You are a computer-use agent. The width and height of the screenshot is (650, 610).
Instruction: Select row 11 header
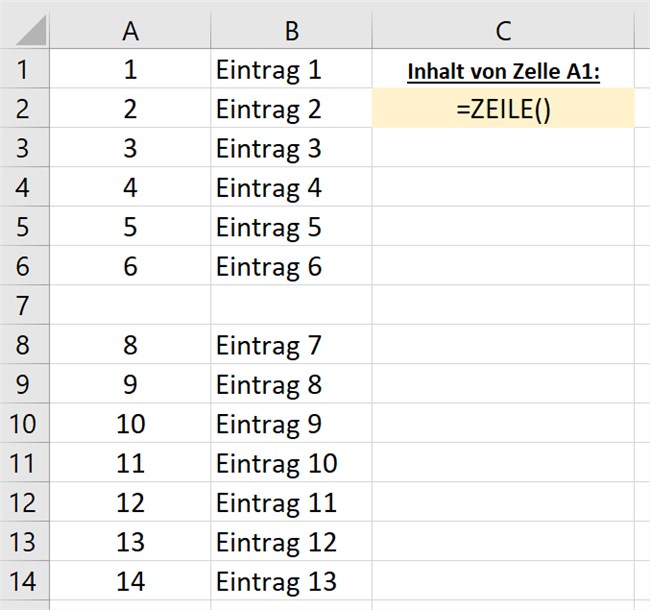coord(24,462)
